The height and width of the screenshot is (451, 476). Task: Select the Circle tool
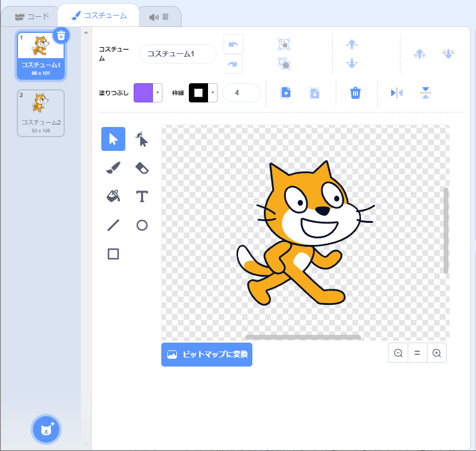[141, 225]
